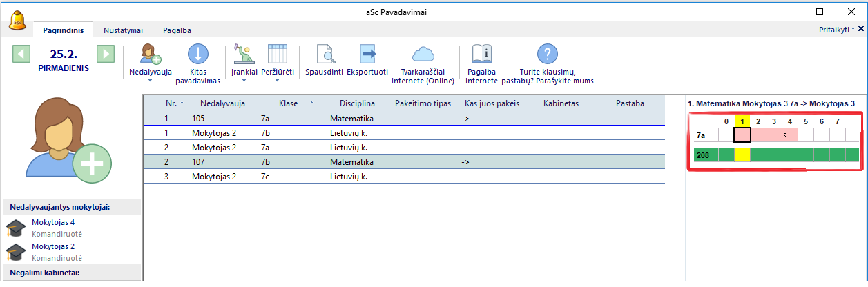Open Pagalba internete help book icon

coord(481,55)
